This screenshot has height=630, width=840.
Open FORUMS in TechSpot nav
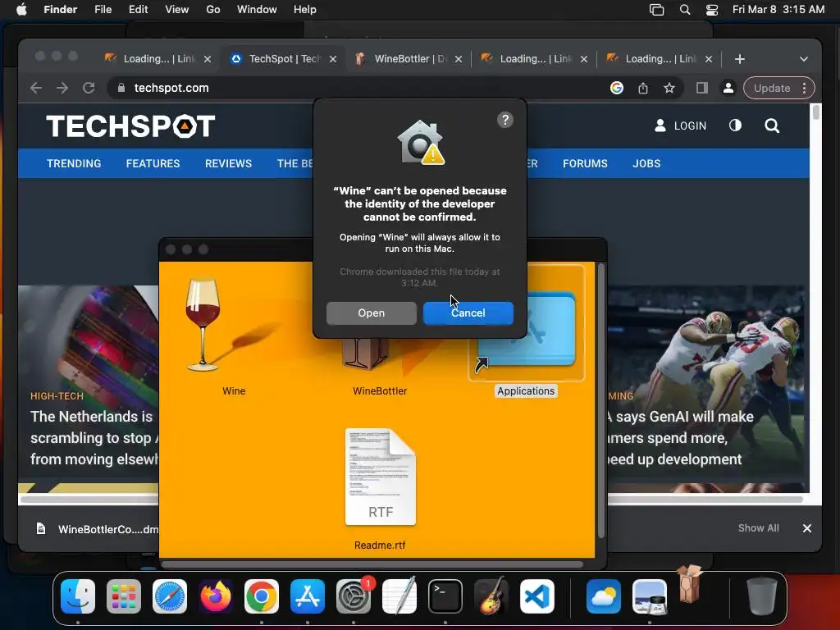(x=585, y=163)
